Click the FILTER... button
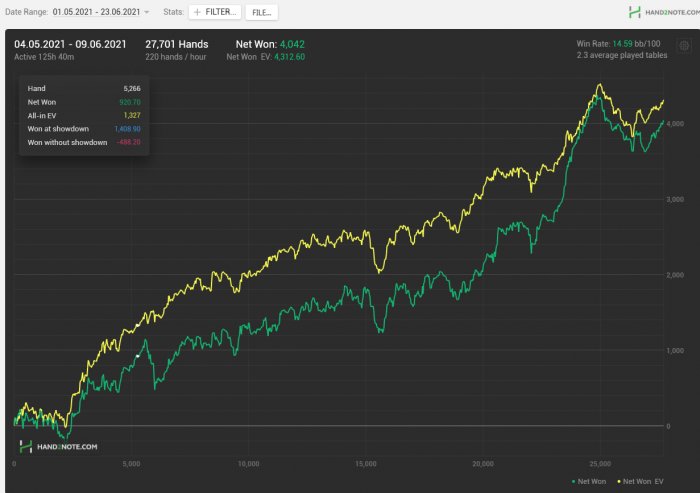Screen dimensions: 700x493 tap(215, 12)
